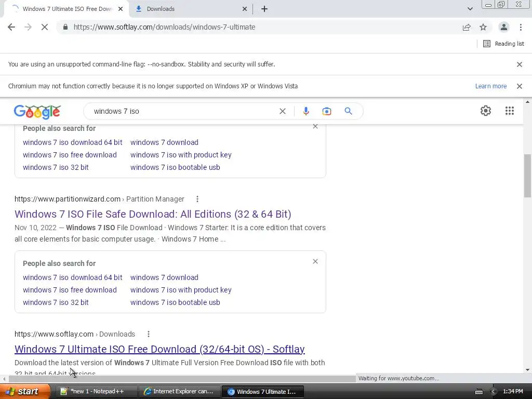Open the Google apps grid

click(x=510, y=111)
